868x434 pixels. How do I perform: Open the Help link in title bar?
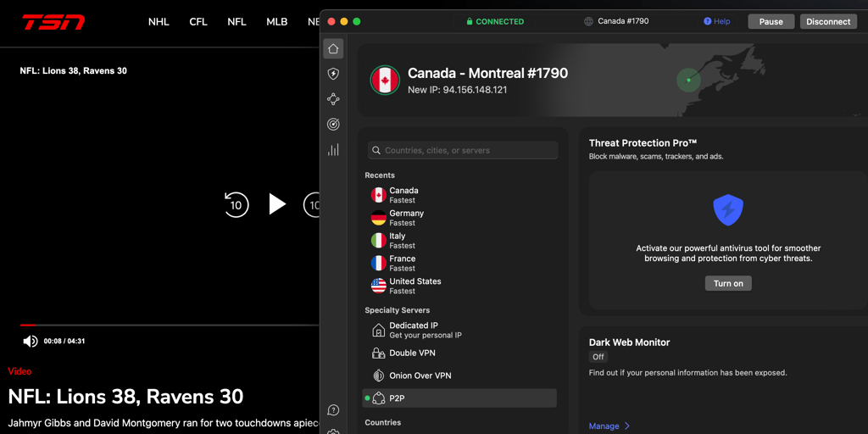pyautogui.click(x=717, y=21)
